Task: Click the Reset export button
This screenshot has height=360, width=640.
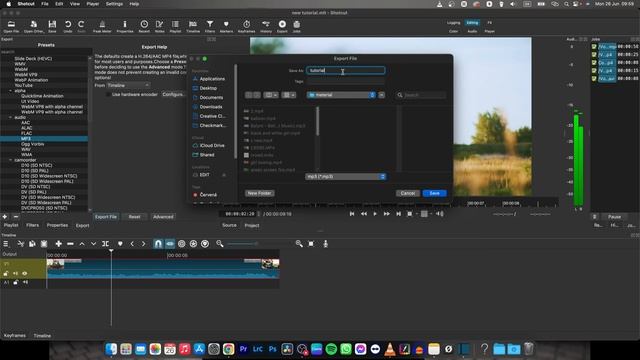Action: [x=134, y=217]
